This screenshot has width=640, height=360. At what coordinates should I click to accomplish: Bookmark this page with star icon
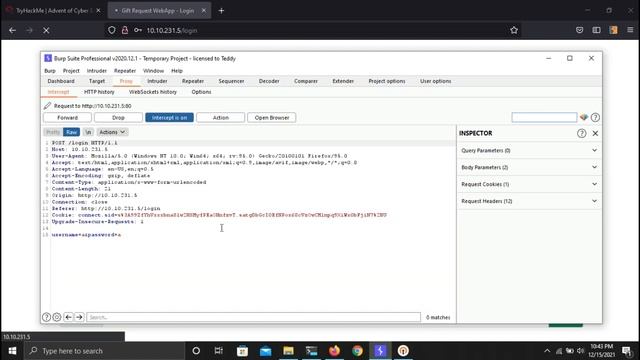tap(514, 30)
